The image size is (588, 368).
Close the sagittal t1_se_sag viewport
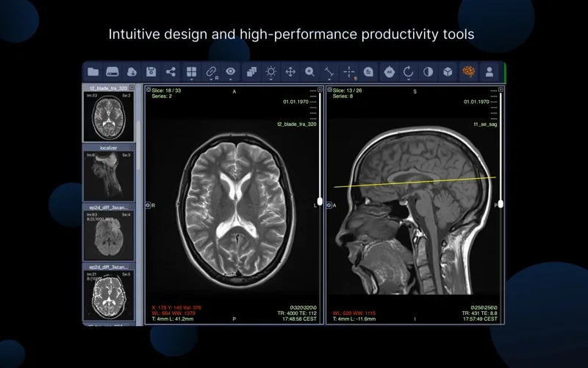(501, 89)
